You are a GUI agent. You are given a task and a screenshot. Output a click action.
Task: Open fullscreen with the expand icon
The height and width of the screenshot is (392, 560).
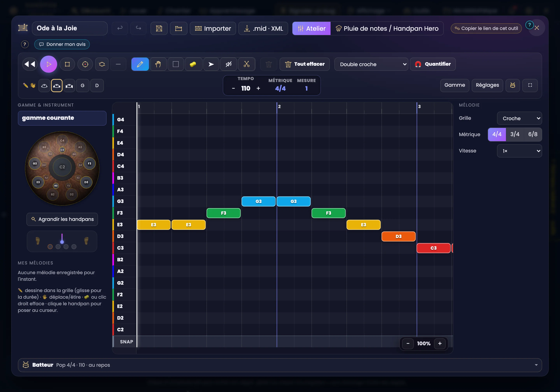click(x=530, y=85)
